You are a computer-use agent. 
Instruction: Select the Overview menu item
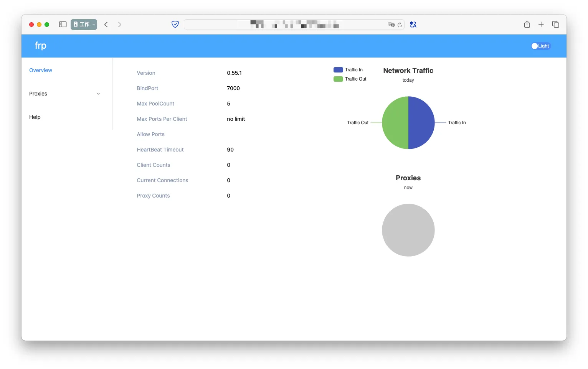click(x=41, y=70)
